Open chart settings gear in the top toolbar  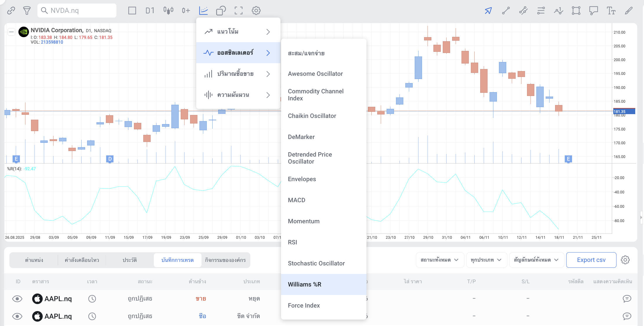click(x=256, y=11)
